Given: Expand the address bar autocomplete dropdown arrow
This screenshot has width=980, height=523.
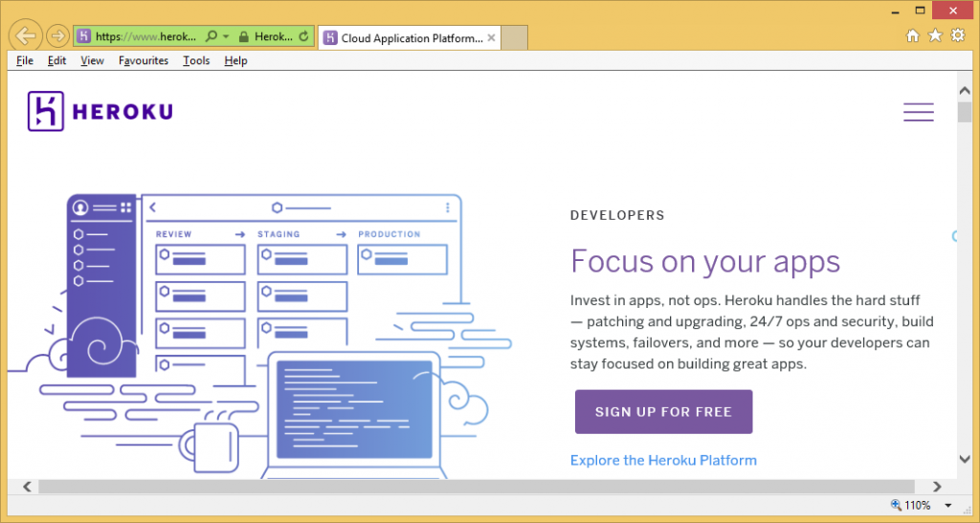Looking at the screenshot, I should point(226,37).
